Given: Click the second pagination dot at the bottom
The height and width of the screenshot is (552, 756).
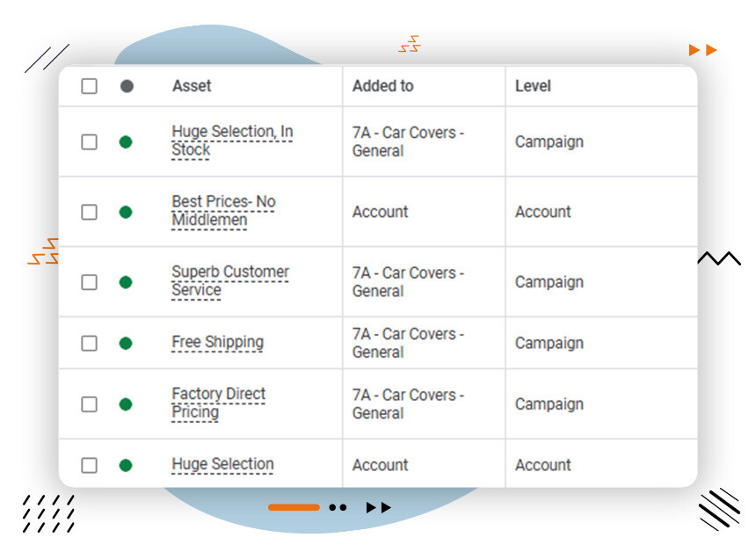Looking at the screenshot, I should coord(343,507).
